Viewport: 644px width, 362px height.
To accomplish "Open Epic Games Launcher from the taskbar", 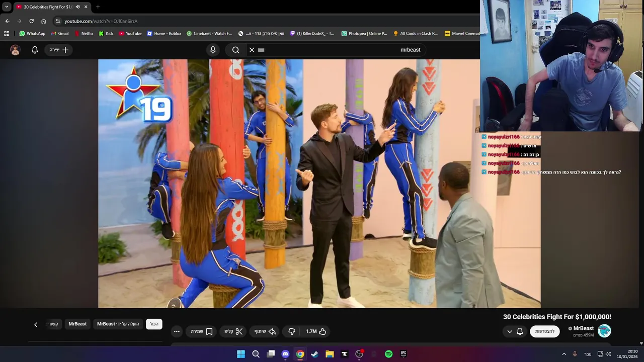I will coord(403,354).
